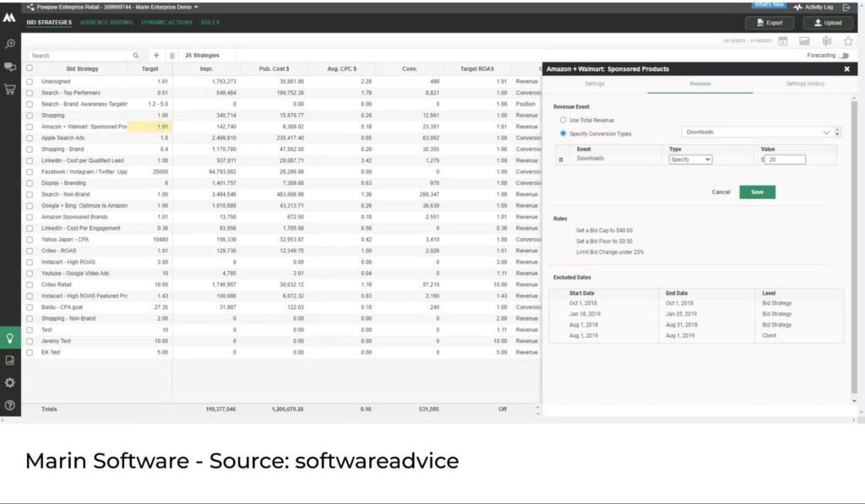Image resolution: width=865 pixels, height=504 pixels.
Task: Check the EK Test checkbox
Action: point(30,352)
